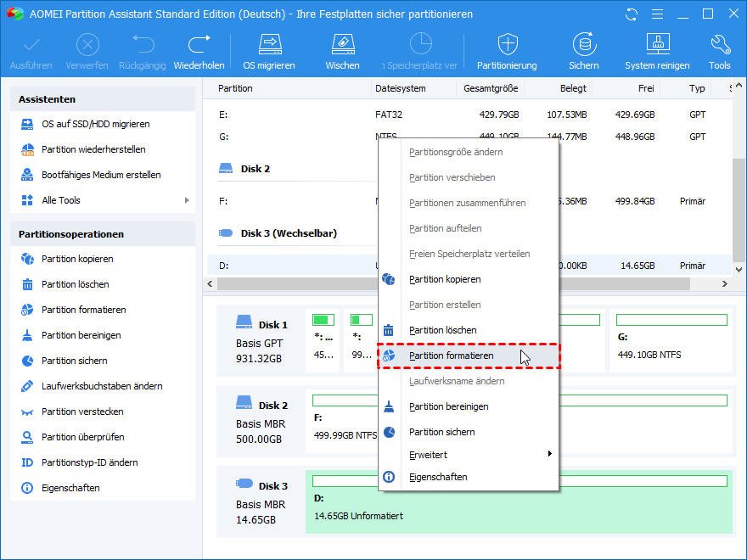Select the F: 499.99GB NTFS partition block

(520, 421)
